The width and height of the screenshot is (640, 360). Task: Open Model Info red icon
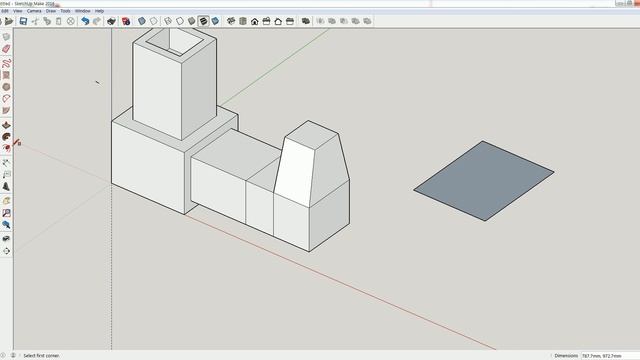pyautogui.click(x=126, y=21)
